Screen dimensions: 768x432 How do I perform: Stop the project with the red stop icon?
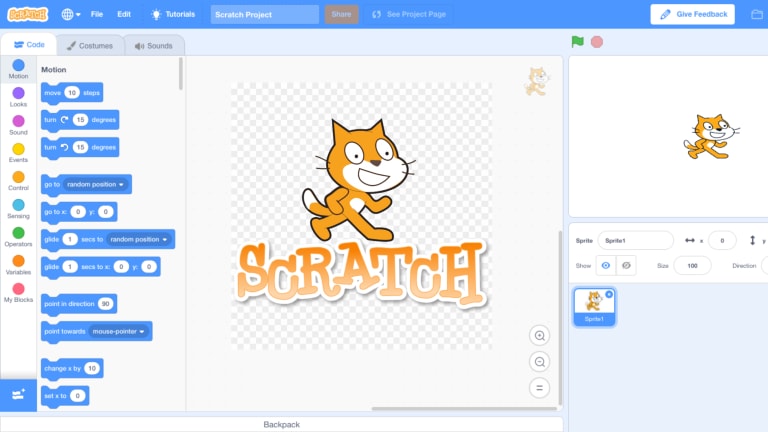pos(597,42)
